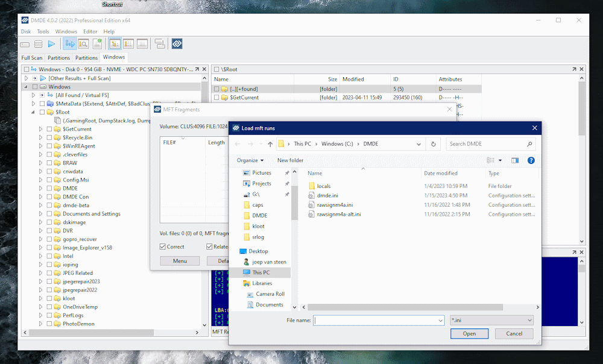The image size is (603, 364).
Task: Click the search-in-found magnifier toolbar icon
Action: pyautogui.click(x=83, y=44)
